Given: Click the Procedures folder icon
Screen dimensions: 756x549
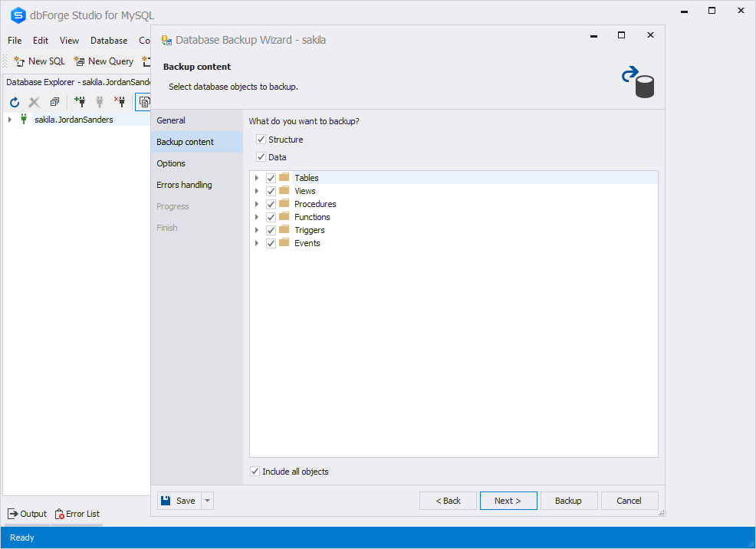Looking at the screenshot, I should [x=284, y=203].
